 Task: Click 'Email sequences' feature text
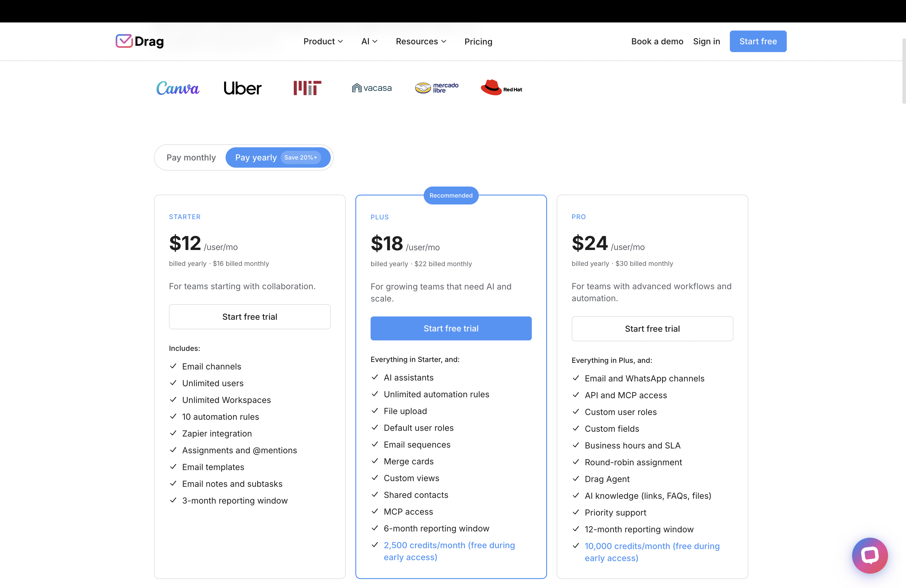(417, 445)
